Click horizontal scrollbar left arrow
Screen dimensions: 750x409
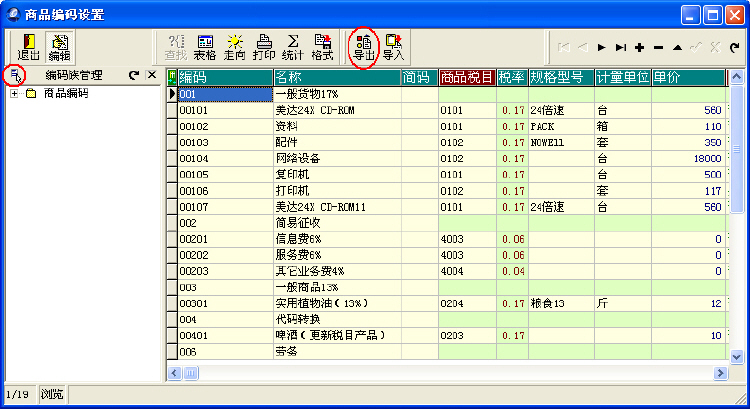[175, 373]
